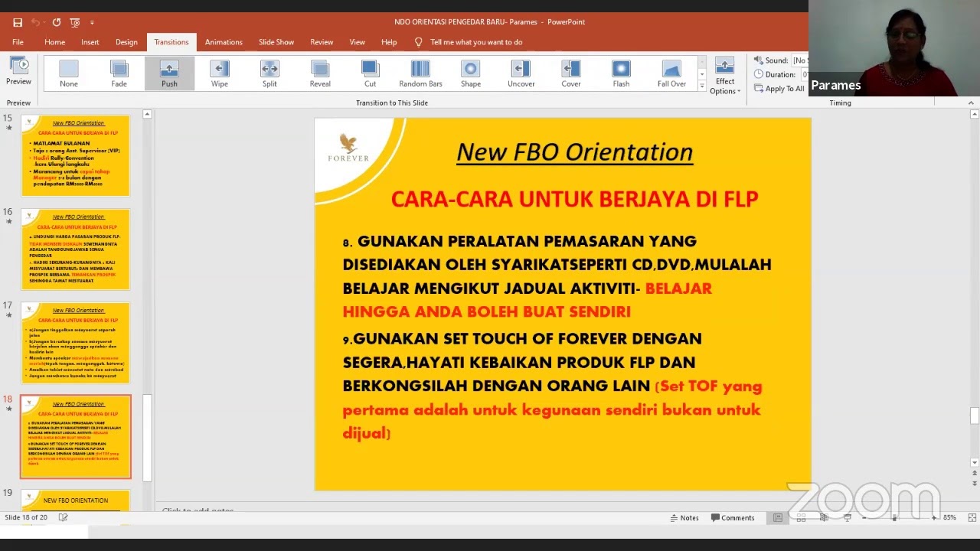980x551 pixels.
Task: Apply the Shape transition
Action: click(471, 74)
